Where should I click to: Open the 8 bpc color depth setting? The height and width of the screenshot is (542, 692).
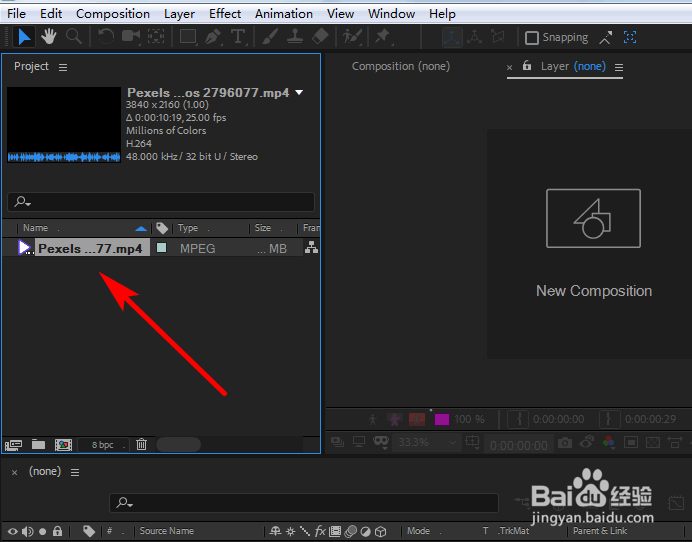tap(103, 445)
